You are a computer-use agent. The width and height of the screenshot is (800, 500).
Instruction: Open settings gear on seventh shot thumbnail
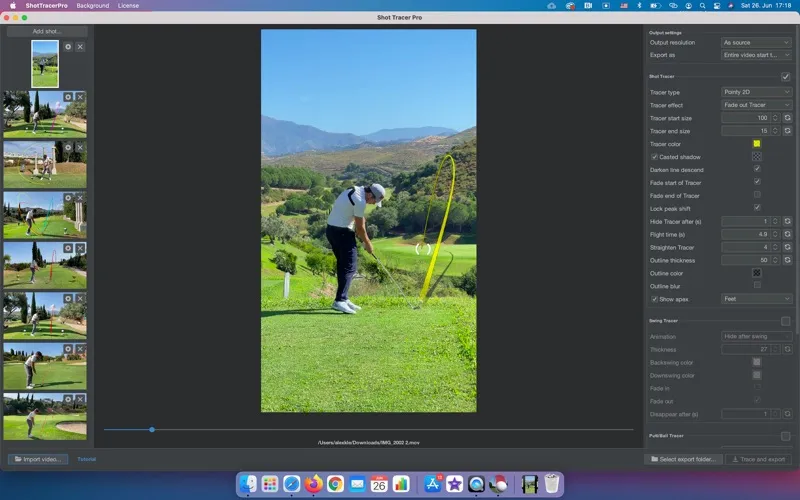[68, 349]
